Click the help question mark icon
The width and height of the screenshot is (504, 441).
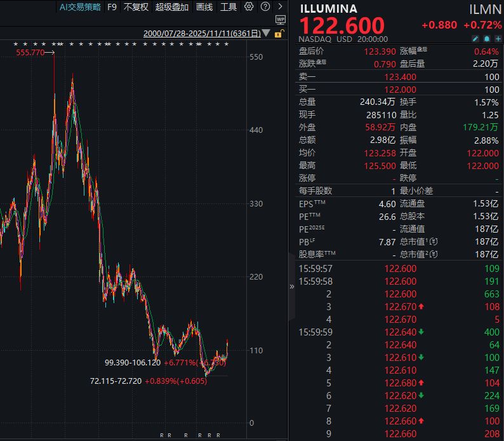(x=264, y=7)
